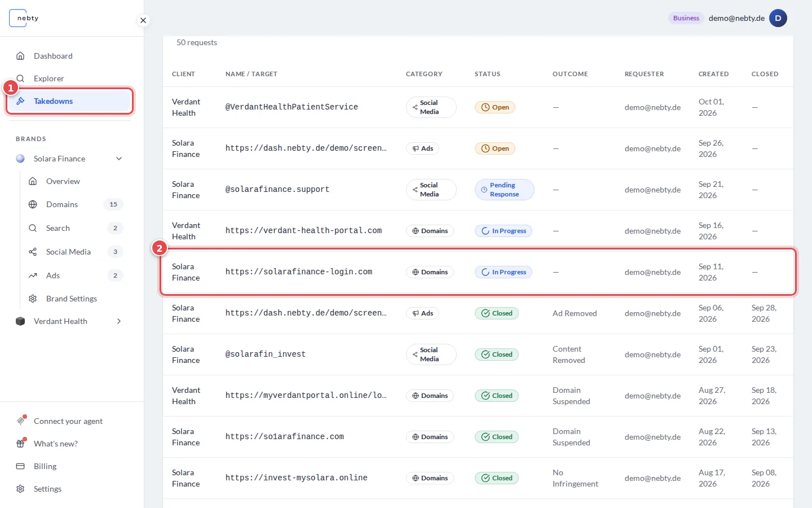Click Closed badge for myverdantportal.online
812x508 pixels.
coord(497,396)
